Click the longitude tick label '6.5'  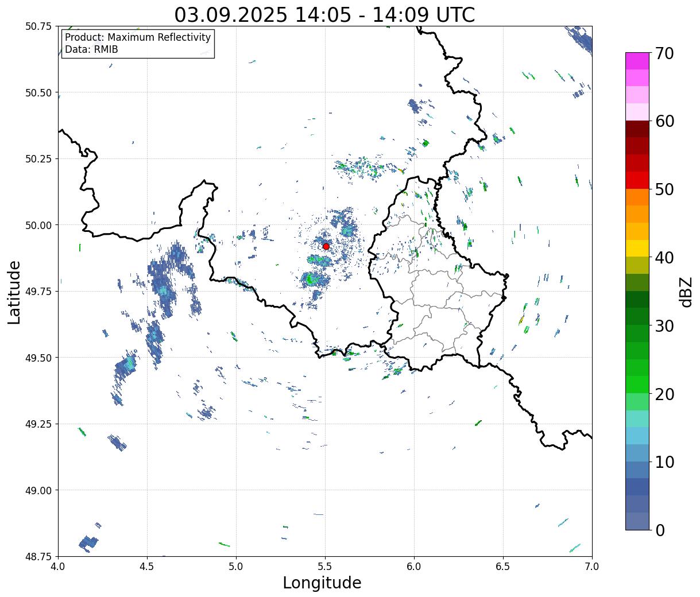pyautogui.click(x=503, y=566)
